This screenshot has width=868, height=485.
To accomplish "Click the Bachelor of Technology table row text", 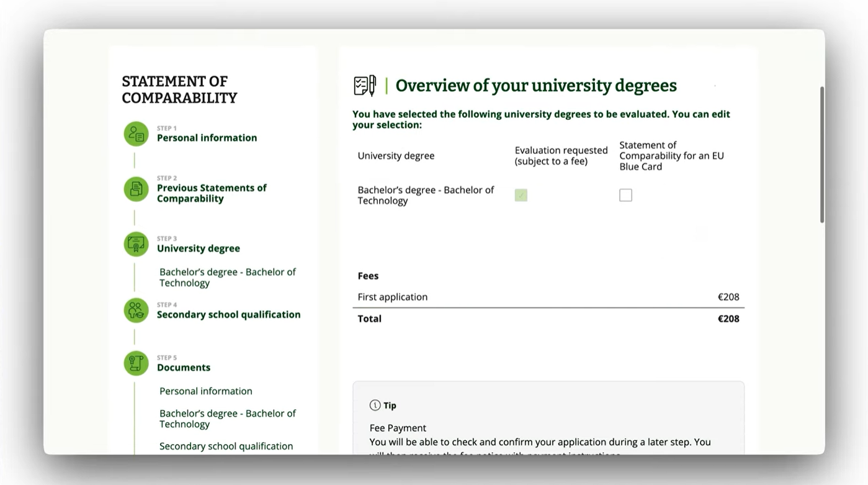I will (426, 195).
